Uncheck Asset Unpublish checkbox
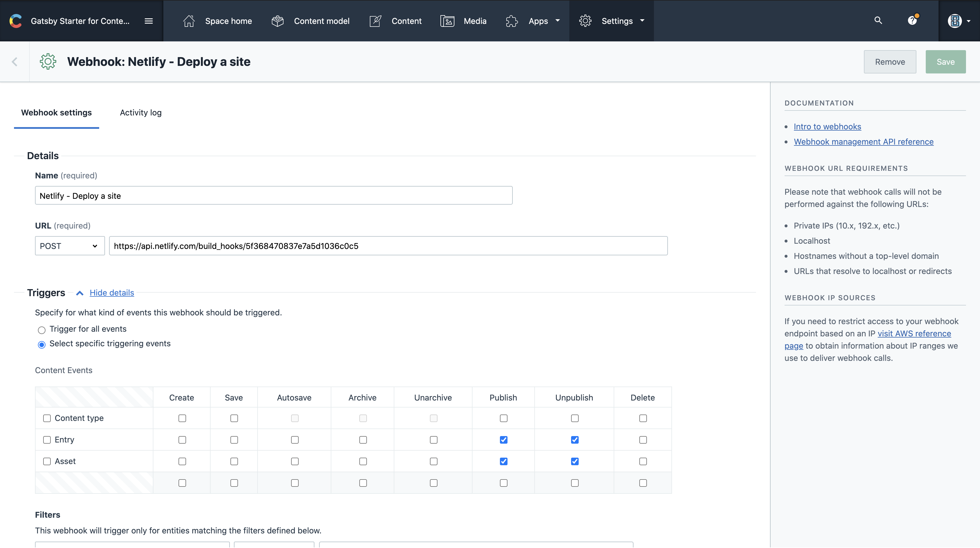Screen dimensions: 980x548 click(x=575, y=461)
